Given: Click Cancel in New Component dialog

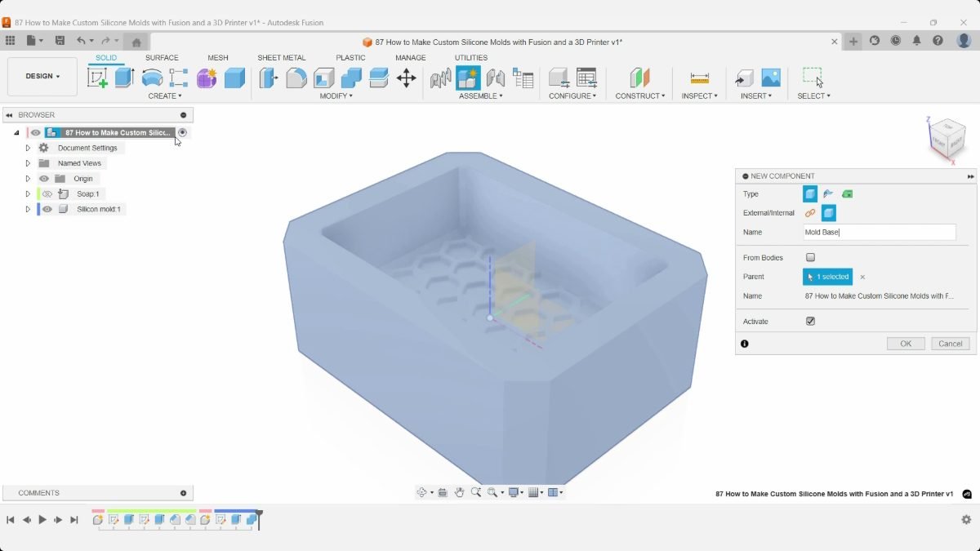Looking at the screenshot, I should pyautogui.click(x=951, y=344).
